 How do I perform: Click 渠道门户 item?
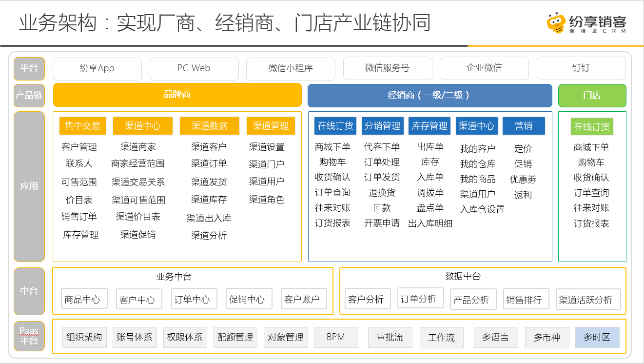pos(267,164)
